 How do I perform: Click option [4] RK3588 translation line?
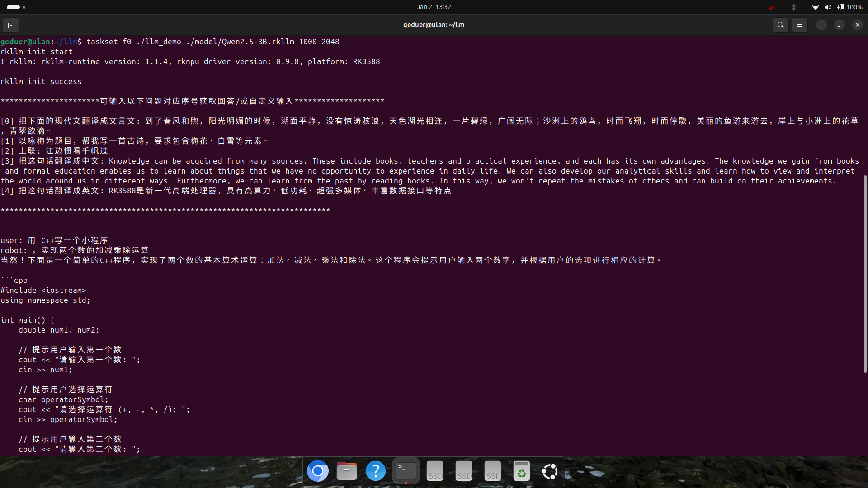click(x=226, y=191)
